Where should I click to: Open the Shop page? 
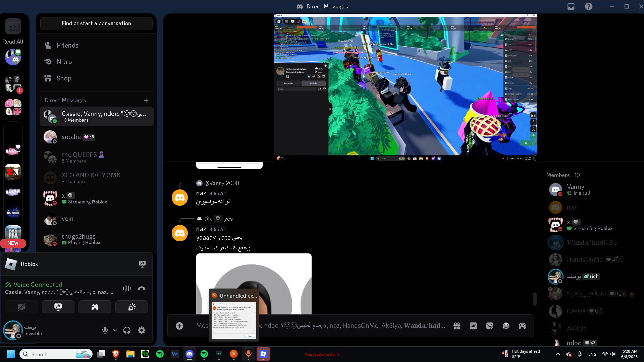pyautogui.click(x=96, y=78)
